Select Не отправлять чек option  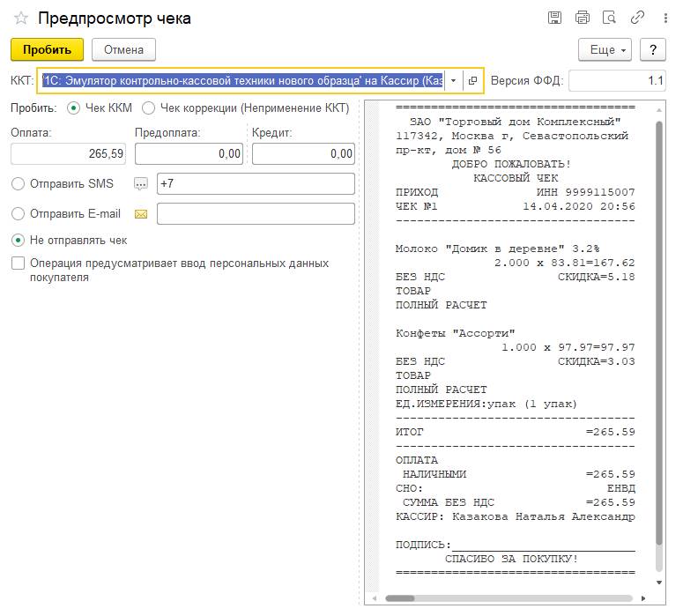click(18, 240)
